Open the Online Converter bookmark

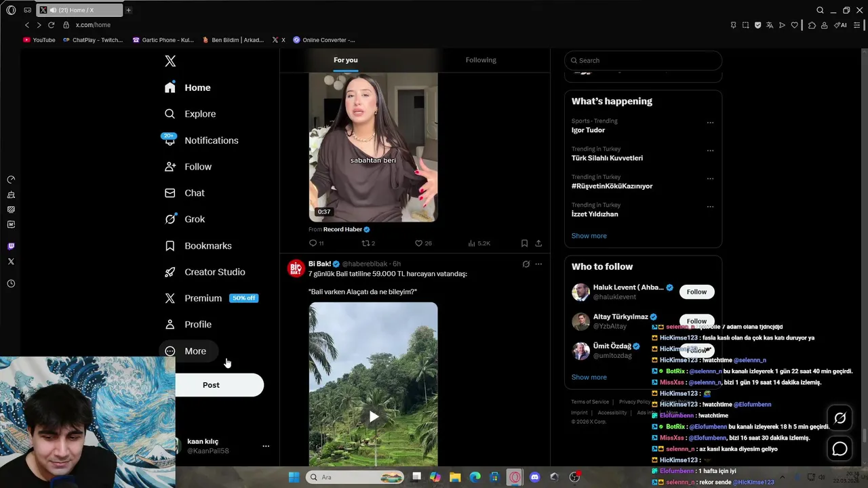(324, 40)
